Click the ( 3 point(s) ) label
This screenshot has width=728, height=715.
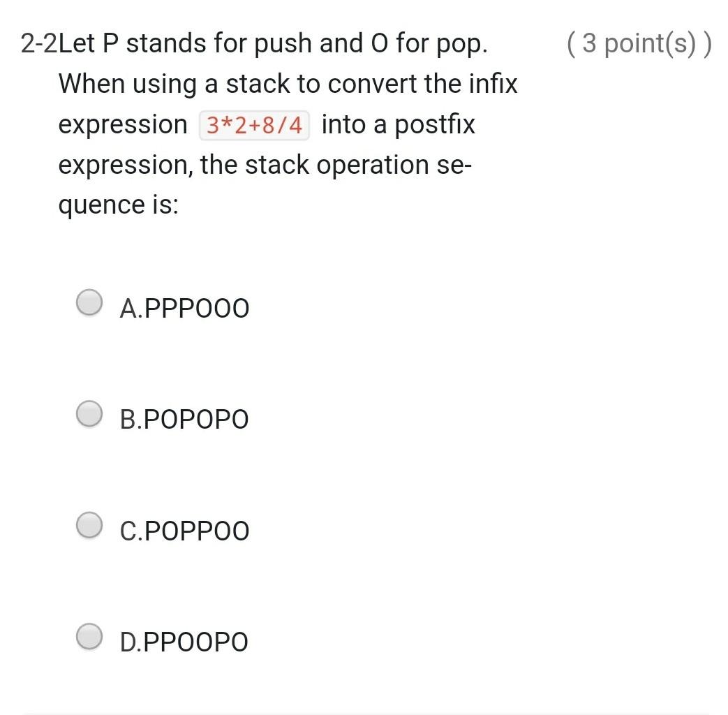point(639,43)
